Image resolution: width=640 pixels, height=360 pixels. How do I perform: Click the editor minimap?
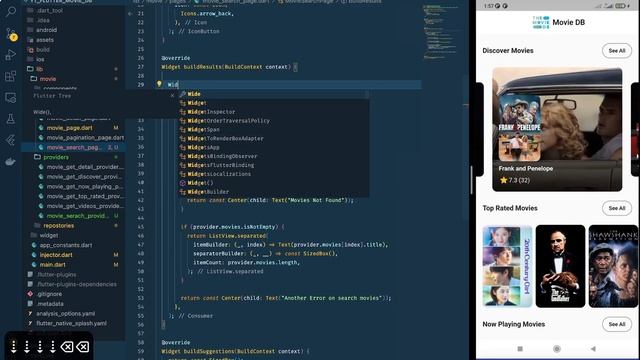click(443, 33)
